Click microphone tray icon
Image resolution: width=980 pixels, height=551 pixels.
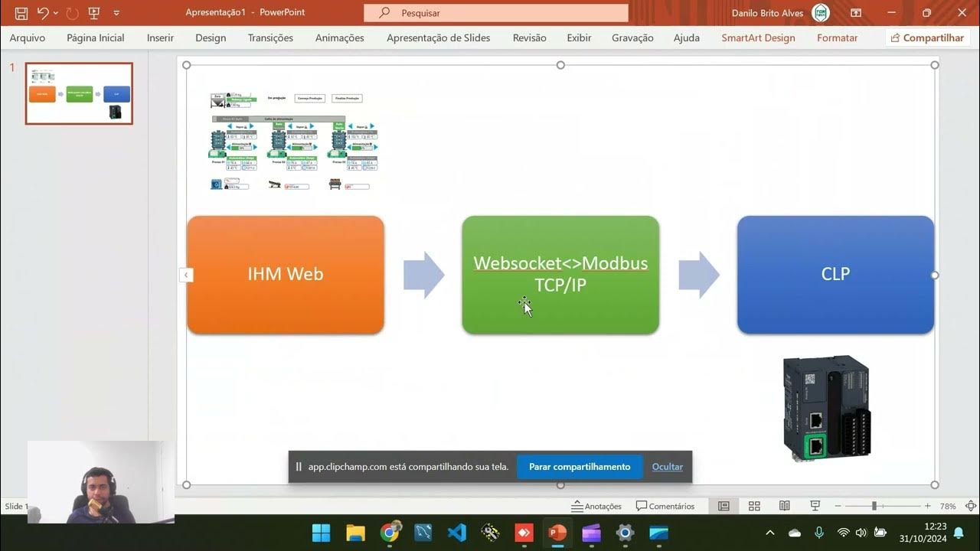click(x=819, y=533)
